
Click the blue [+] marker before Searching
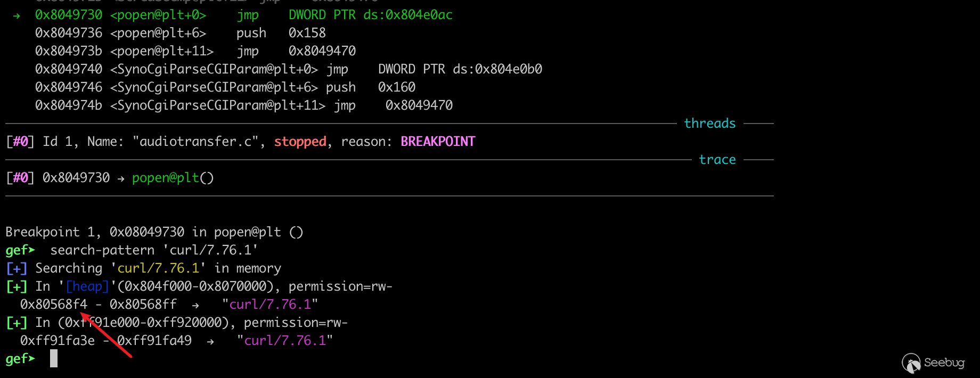(17, 268)
